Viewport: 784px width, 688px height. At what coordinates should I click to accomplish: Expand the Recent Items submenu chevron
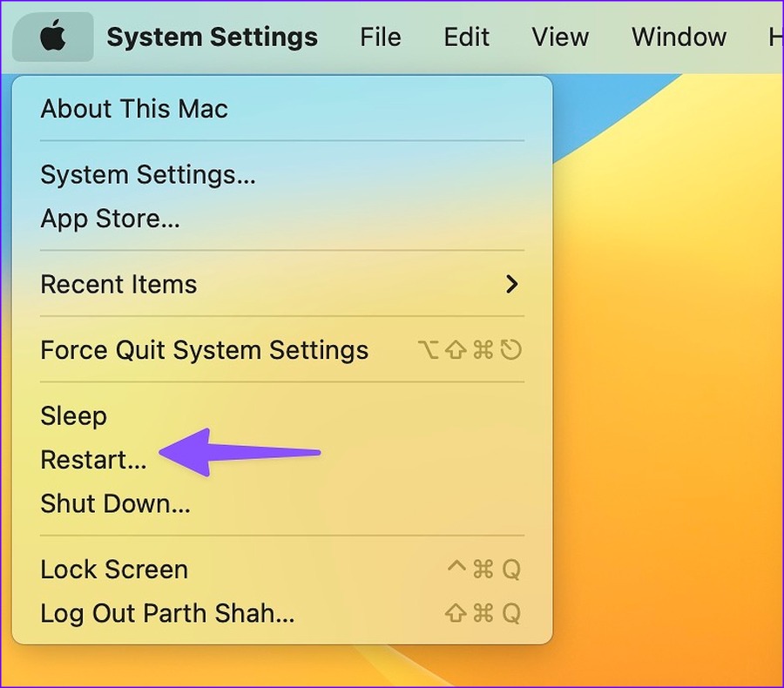click(511, 284)
